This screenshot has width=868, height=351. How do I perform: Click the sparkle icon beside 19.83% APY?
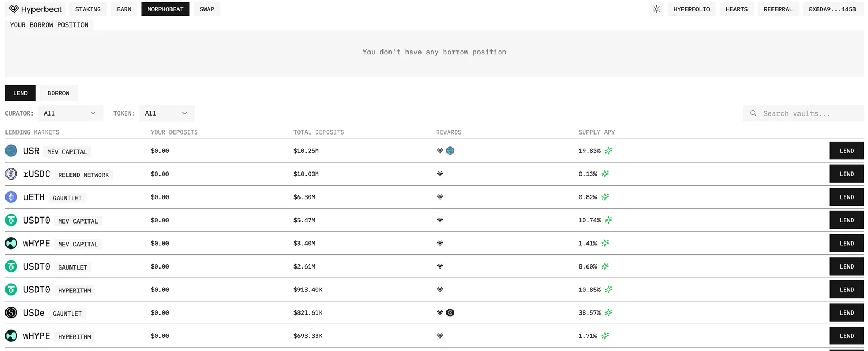(x=609, y=151)
